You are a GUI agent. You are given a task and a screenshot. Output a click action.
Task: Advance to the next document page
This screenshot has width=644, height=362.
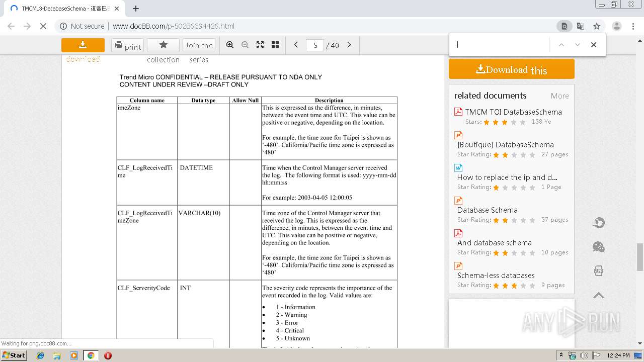click(349, 45)
